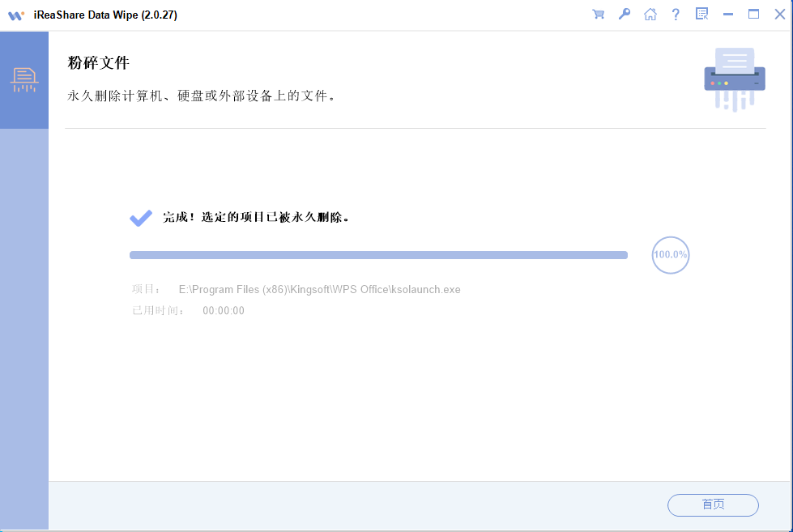Go to home via house icon
Viewport: 793px width, 532px height.
point(650,14)
